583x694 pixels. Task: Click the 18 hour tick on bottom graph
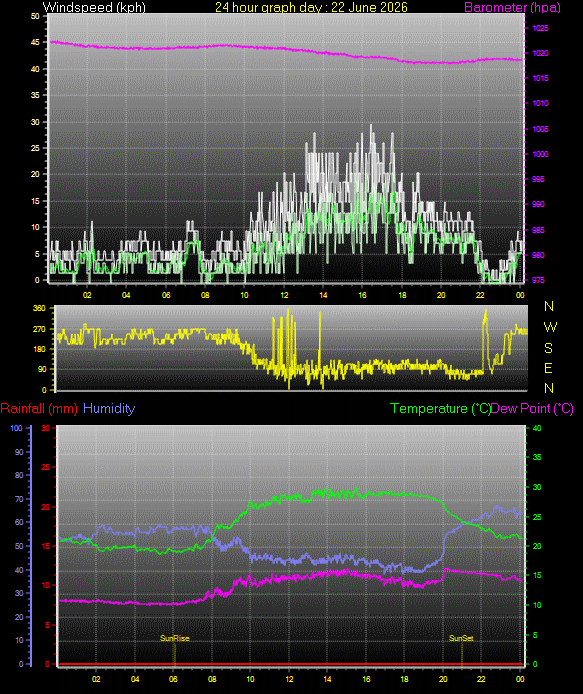(x=404, y=679)
